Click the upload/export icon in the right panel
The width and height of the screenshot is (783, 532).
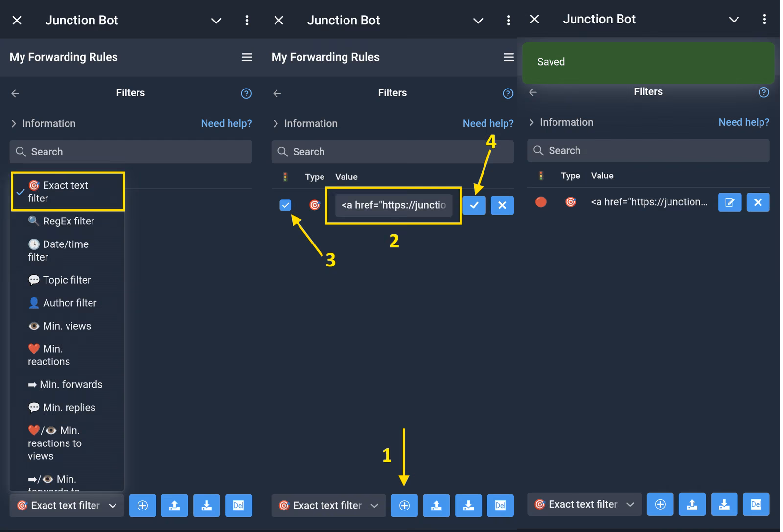(692, 504)
